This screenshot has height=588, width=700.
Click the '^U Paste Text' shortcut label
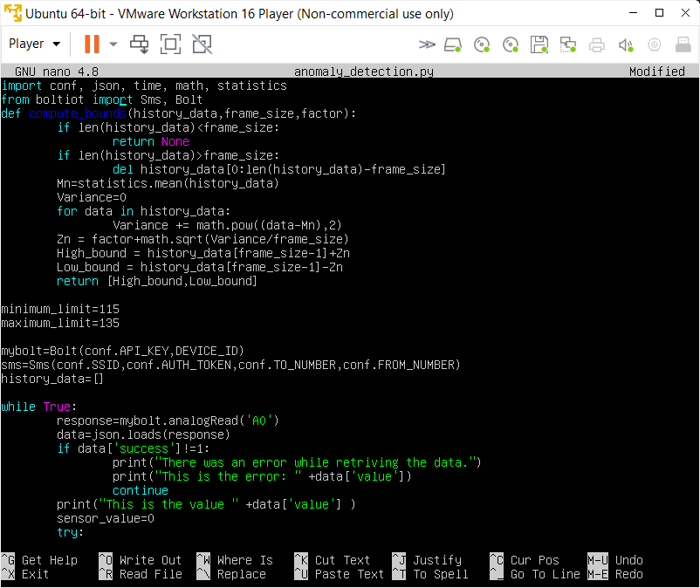(340, 574)
